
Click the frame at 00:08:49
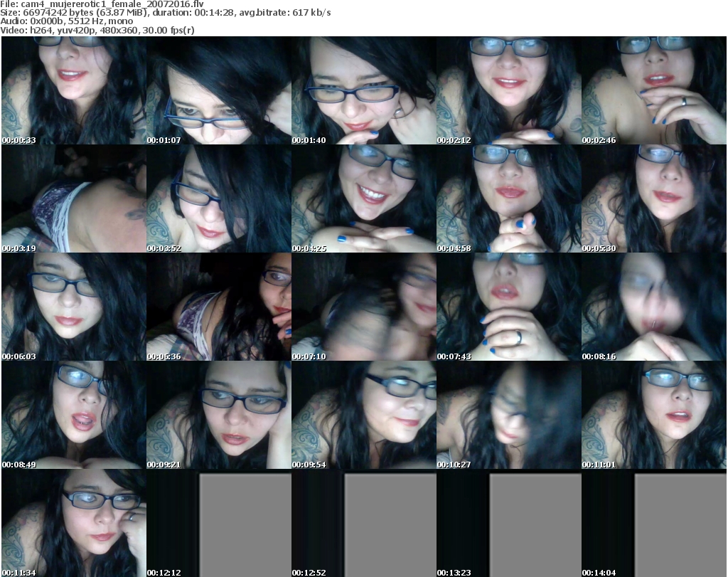pos(74,415)
